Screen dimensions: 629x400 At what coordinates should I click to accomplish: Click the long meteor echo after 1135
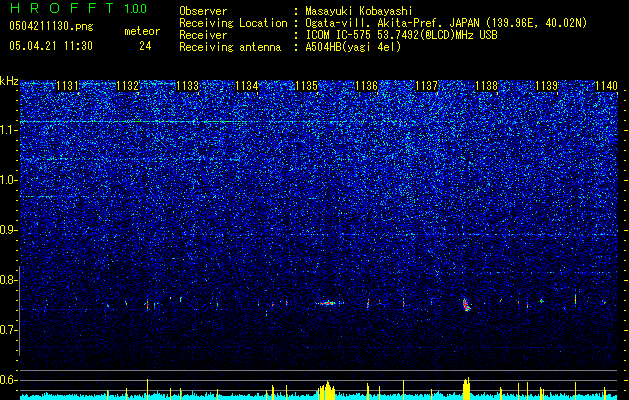coord(329,303)
